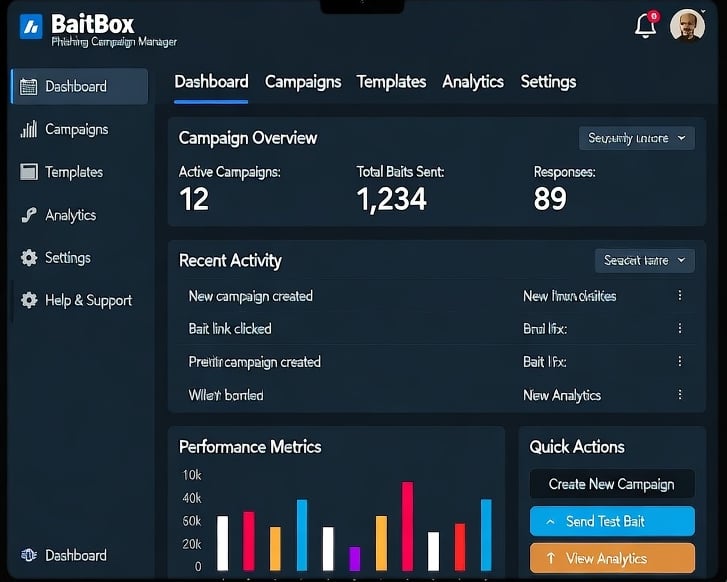727x582 pixels.
Task: Select the Dashboard top tab
Action: pos(211,82)
